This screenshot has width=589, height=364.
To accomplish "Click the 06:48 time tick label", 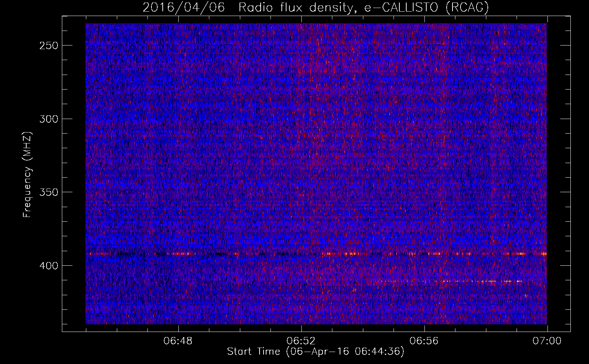I will point(178,341).
